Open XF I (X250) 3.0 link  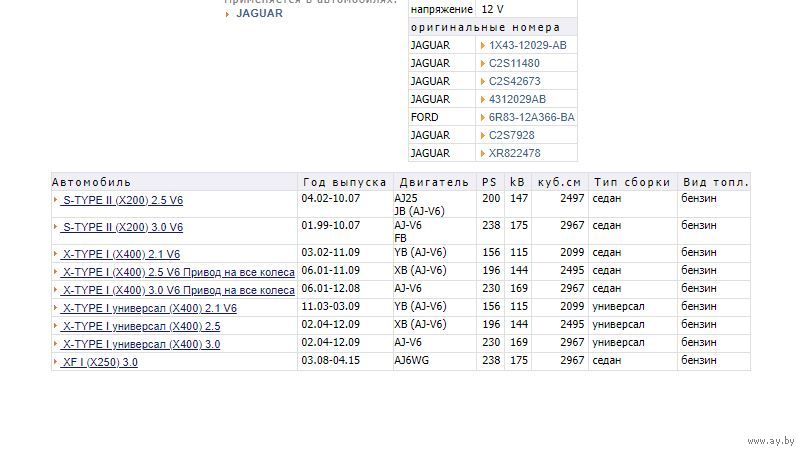(99, 363)
